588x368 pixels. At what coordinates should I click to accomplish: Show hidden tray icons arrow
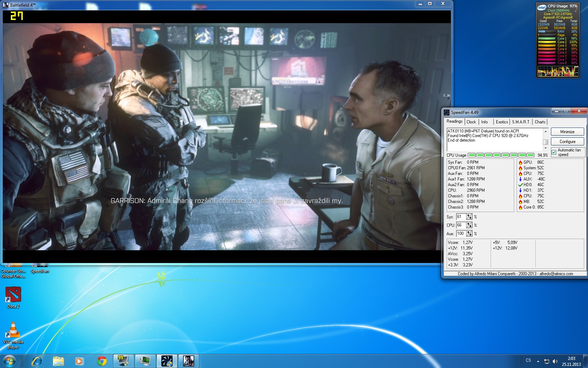pyautogui.click(x=538, y=361)
